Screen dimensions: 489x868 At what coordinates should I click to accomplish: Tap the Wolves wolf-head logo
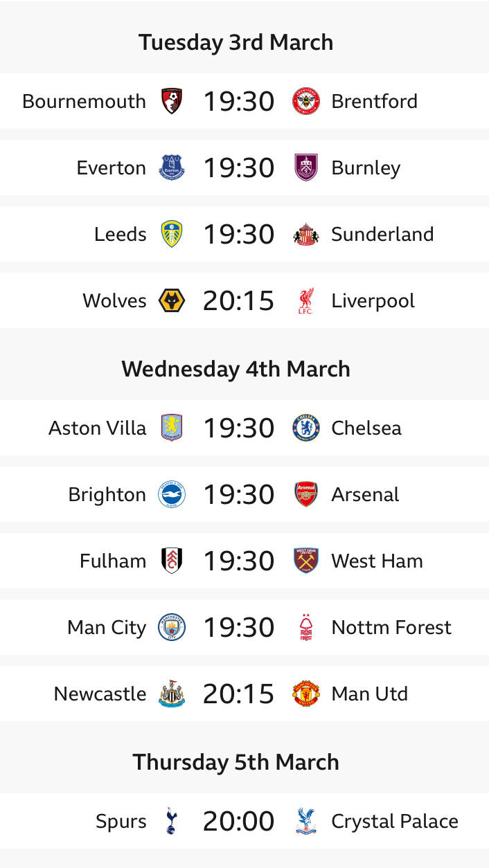pos(171,300)
